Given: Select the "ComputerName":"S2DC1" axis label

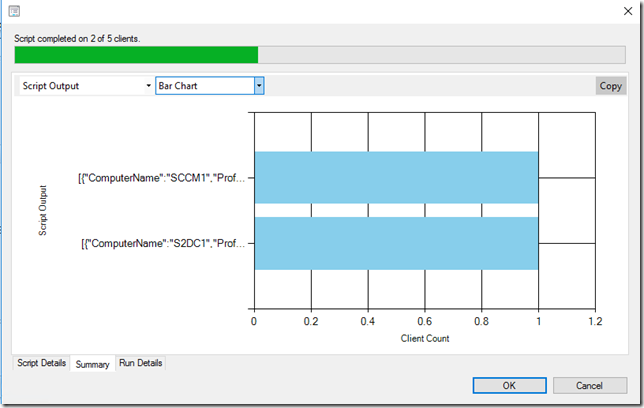Looking at the screenshot, I should click(x=163, y=243).
